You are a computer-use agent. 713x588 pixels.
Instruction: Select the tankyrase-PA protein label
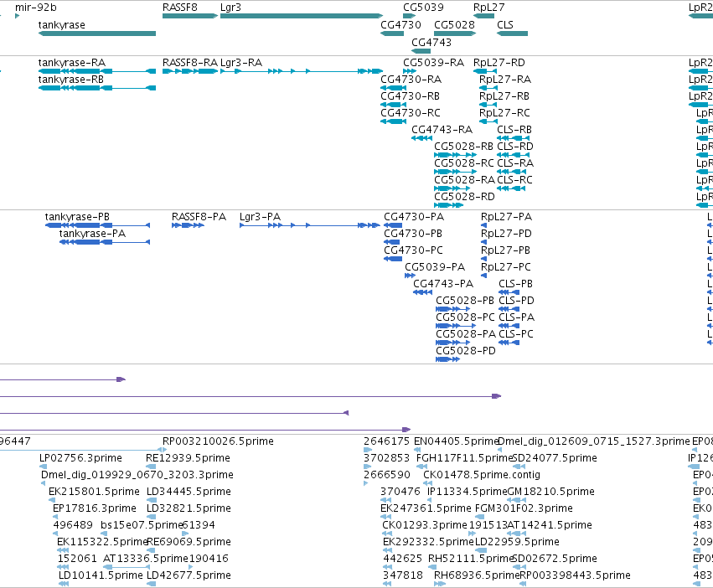tap(92, 234)
